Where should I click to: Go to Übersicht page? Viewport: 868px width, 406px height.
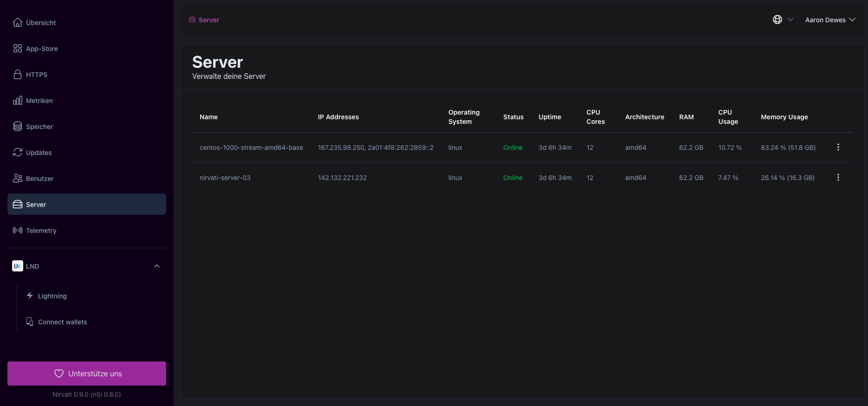coord(87,22)
